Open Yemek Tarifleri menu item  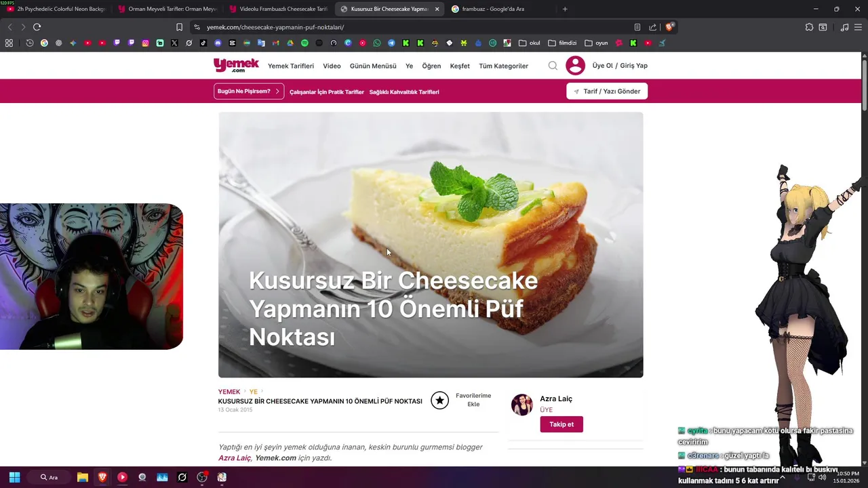[291, 66]
